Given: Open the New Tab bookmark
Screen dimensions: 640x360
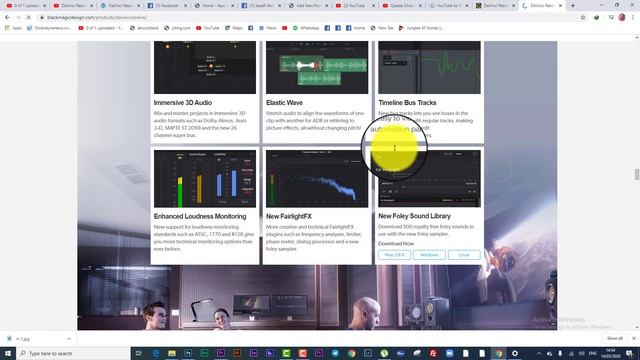Looking at the screenshot, I should coord(382,28).
